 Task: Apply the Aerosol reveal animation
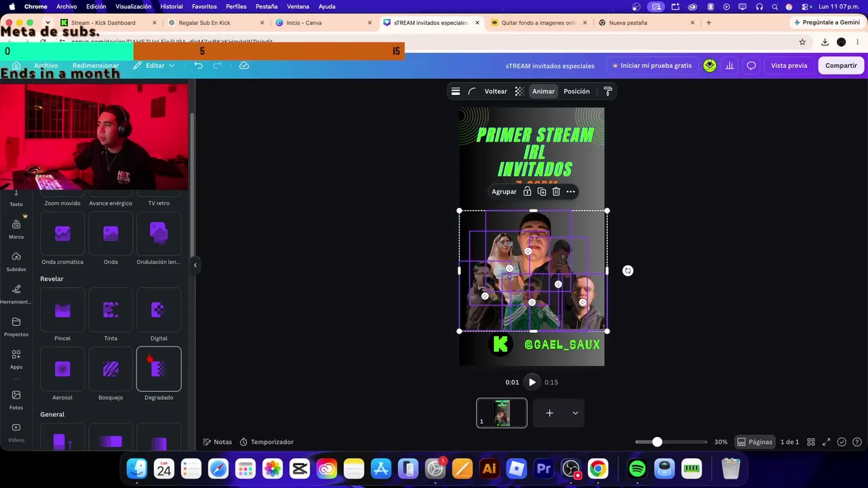click(x=62, y=369)
